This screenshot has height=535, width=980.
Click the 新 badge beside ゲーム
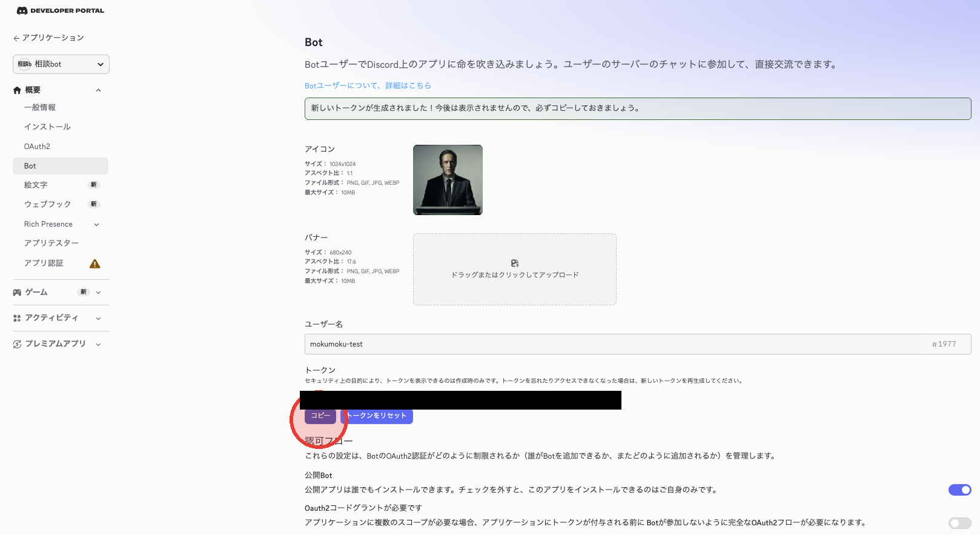[x=84, y=292]
